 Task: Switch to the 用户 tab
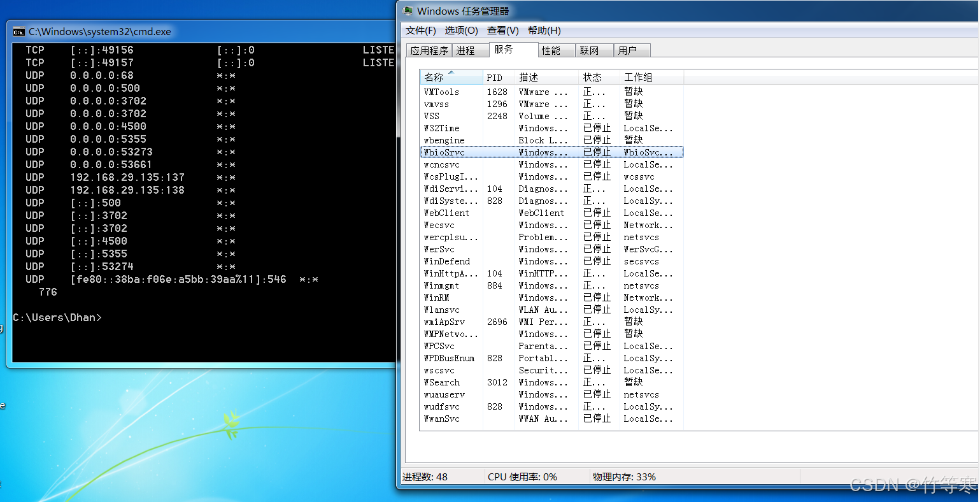627,51
